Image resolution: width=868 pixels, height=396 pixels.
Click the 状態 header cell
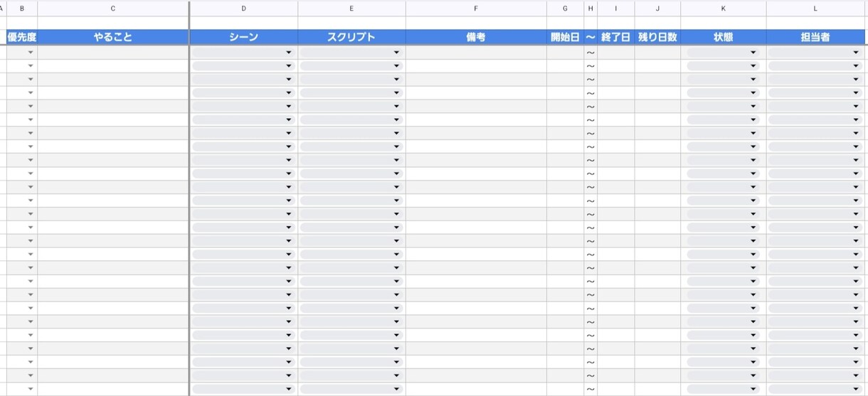(724, 37)
